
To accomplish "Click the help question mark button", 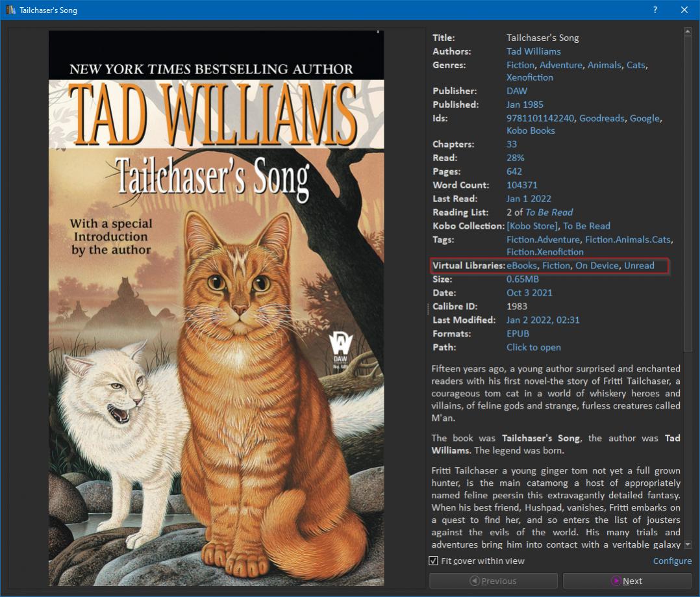I will [655, 10].
